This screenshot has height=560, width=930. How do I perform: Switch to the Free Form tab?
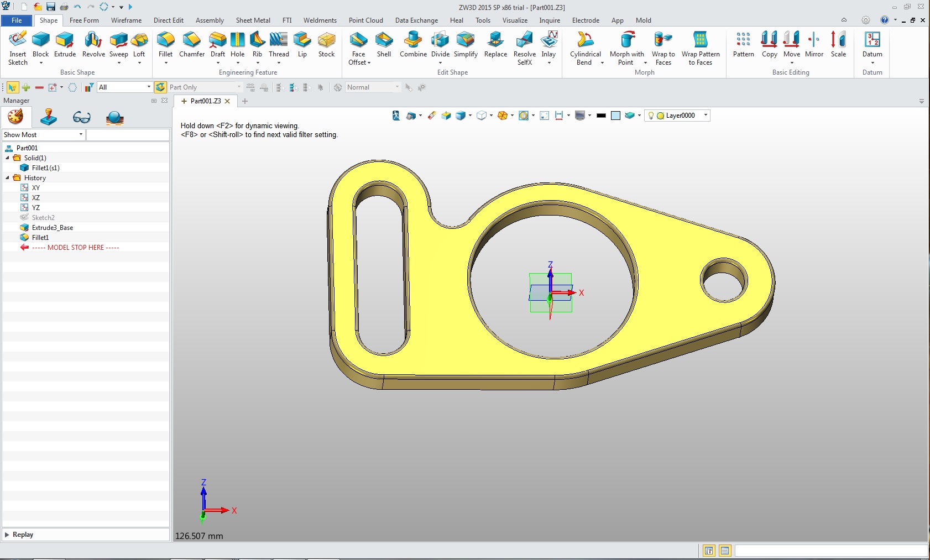pos(84,20)
